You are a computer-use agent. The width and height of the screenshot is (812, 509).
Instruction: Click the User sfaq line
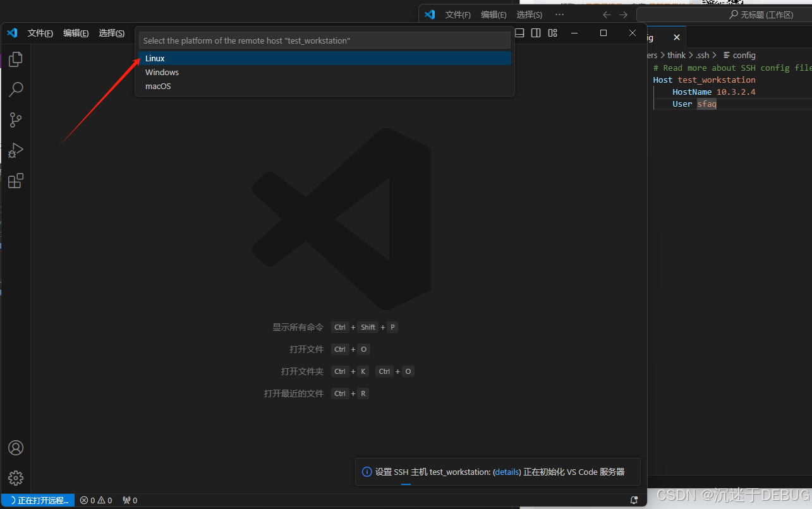(x=694, y=104)
